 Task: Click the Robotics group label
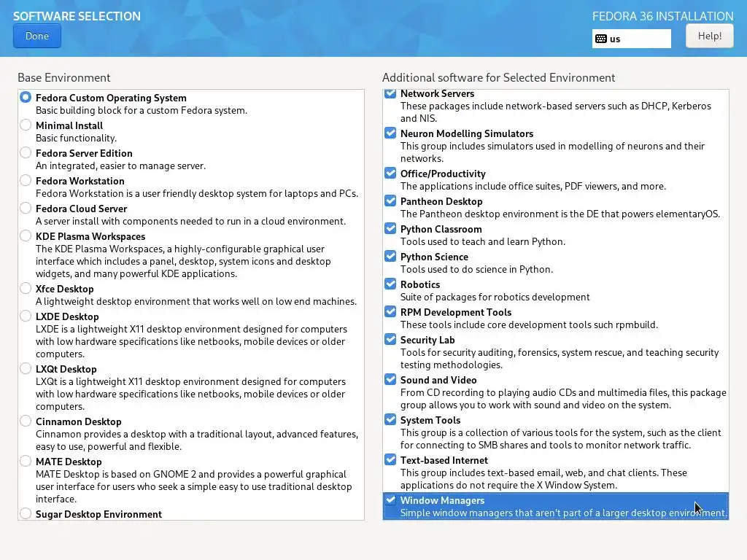click(x=419, y=284)
